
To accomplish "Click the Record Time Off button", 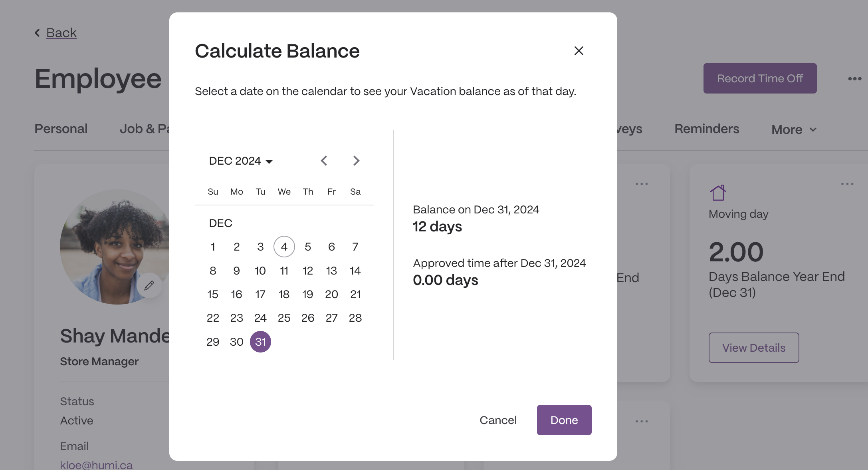I will click(x=760, y=78).
